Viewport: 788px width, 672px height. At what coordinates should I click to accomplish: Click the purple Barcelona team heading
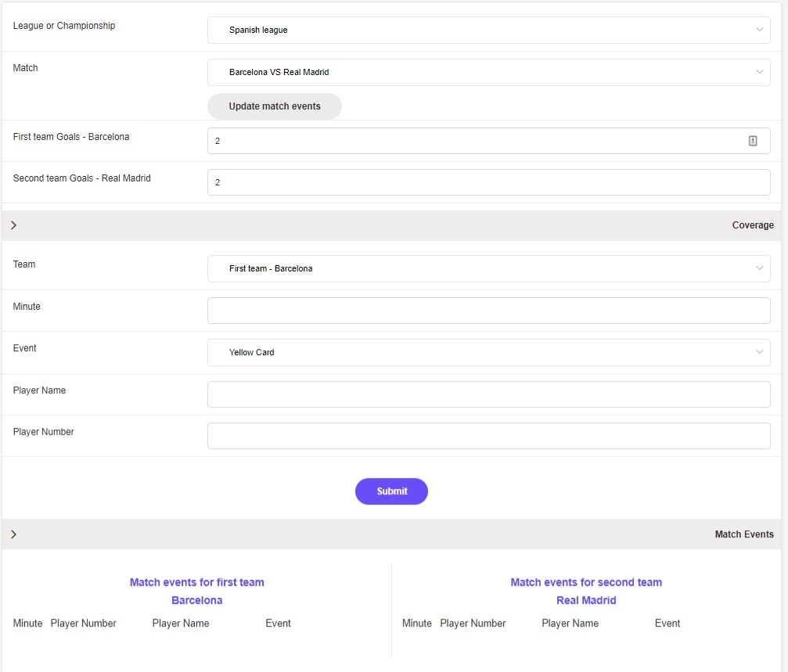coord(197,600)
